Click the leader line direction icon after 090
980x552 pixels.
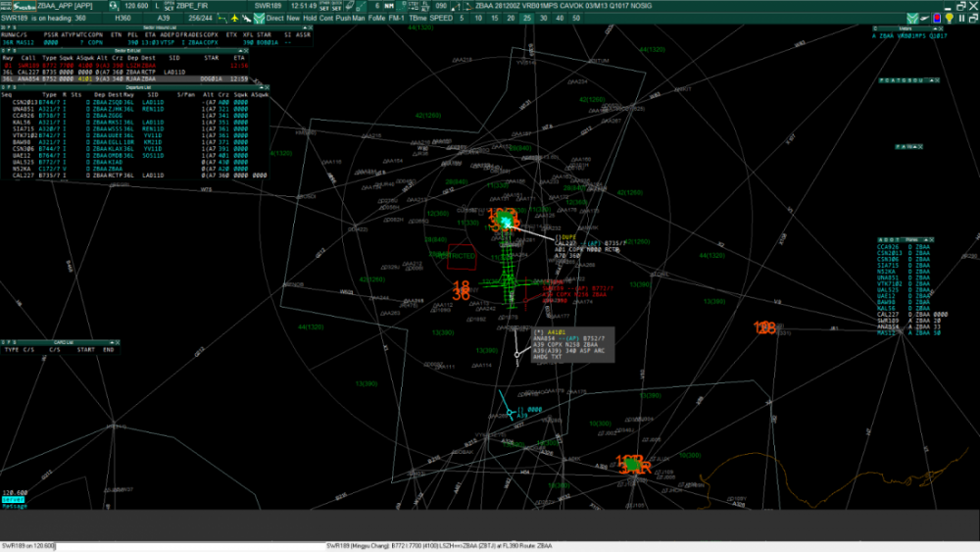(x=457, y=6)
